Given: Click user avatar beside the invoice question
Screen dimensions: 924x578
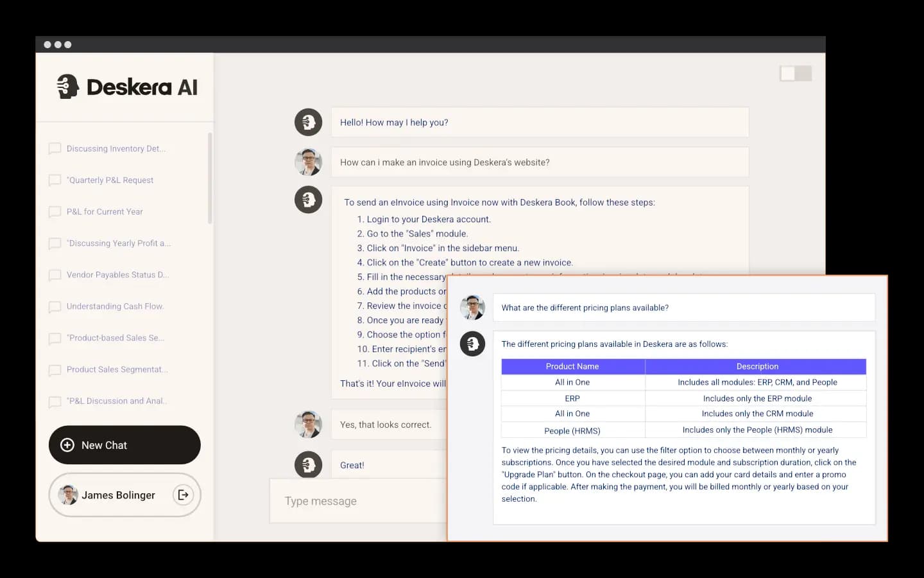Looking at the screenshot, I should [308, 162].
